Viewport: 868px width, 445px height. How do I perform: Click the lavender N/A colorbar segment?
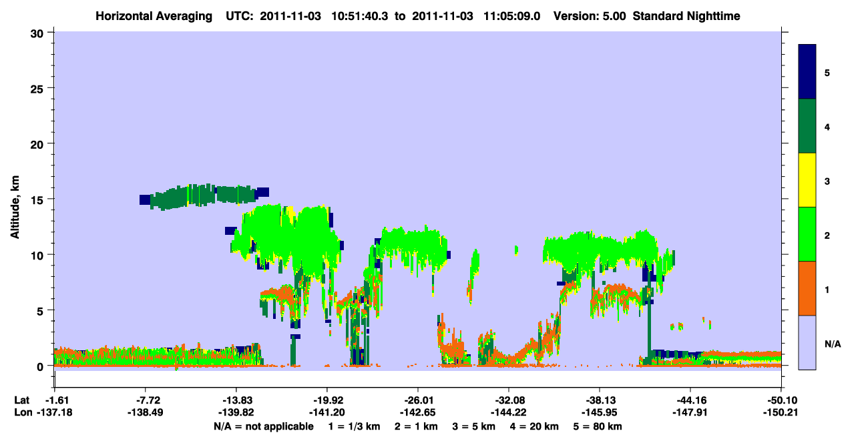click(807, 342)
